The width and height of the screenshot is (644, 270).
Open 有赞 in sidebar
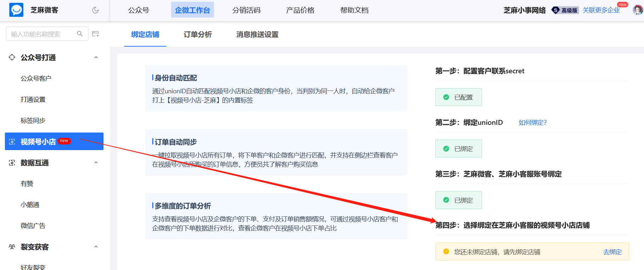pyautogui.click(x=27, y=183)
